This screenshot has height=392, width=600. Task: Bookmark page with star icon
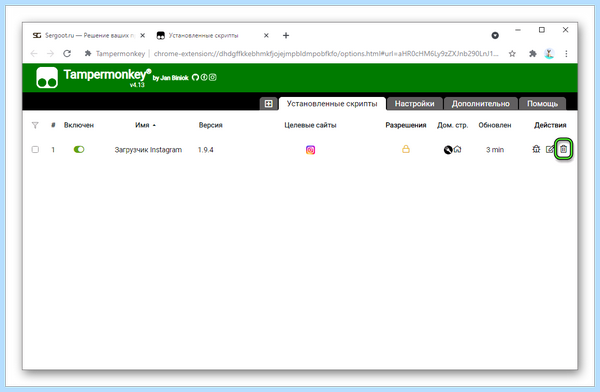coord(512,54)
